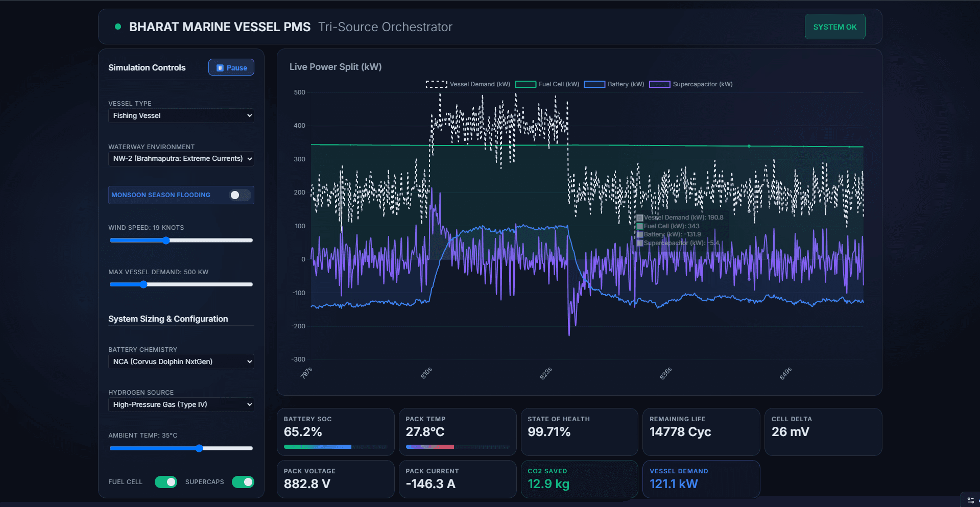Click the Battery SOC progress bar
This screenshot has height=507, width=980.
click(336, 447)
